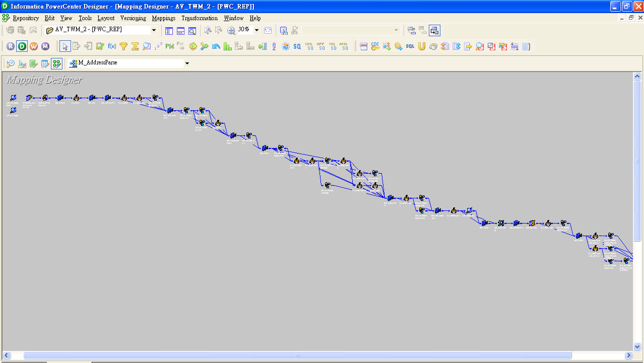Open the Edit menu
This screenshot has width=644, height=363.
pyautogui.click(x=49, y=18)
